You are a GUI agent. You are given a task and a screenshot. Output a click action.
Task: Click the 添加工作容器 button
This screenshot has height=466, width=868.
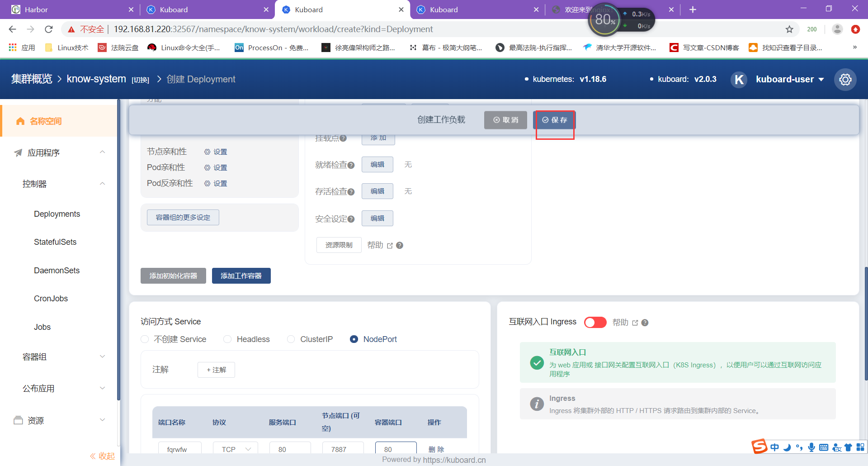click(241, 276)
